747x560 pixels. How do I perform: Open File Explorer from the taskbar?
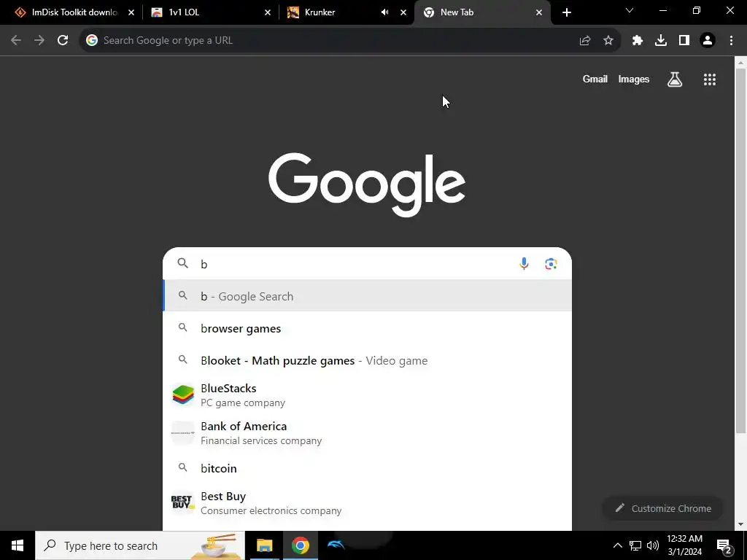point(264,545)
